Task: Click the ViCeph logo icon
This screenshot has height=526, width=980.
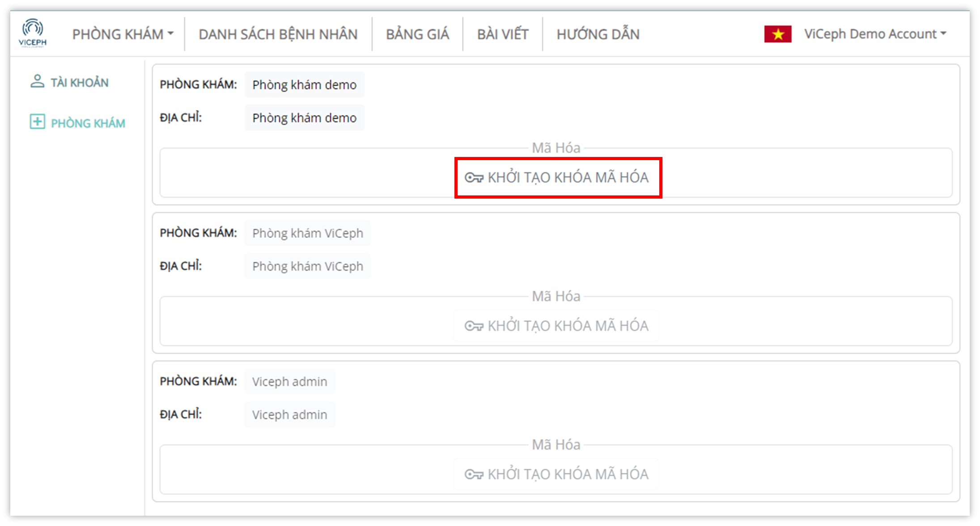Action: coord(33,33)
